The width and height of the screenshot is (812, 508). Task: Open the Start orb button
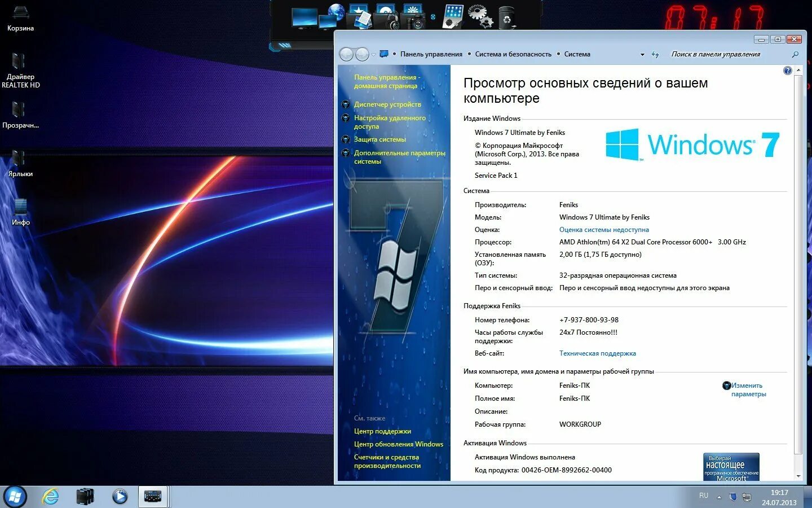pos(15,497)
